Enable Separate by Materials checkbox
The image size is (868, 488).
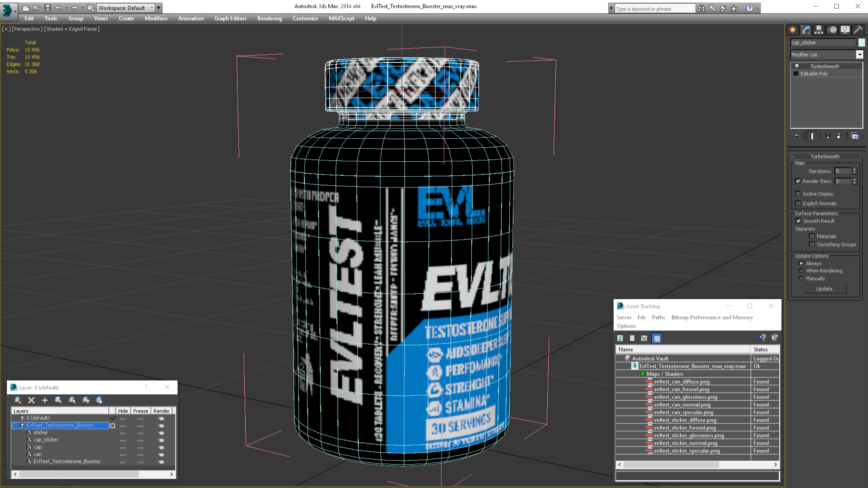812,236
